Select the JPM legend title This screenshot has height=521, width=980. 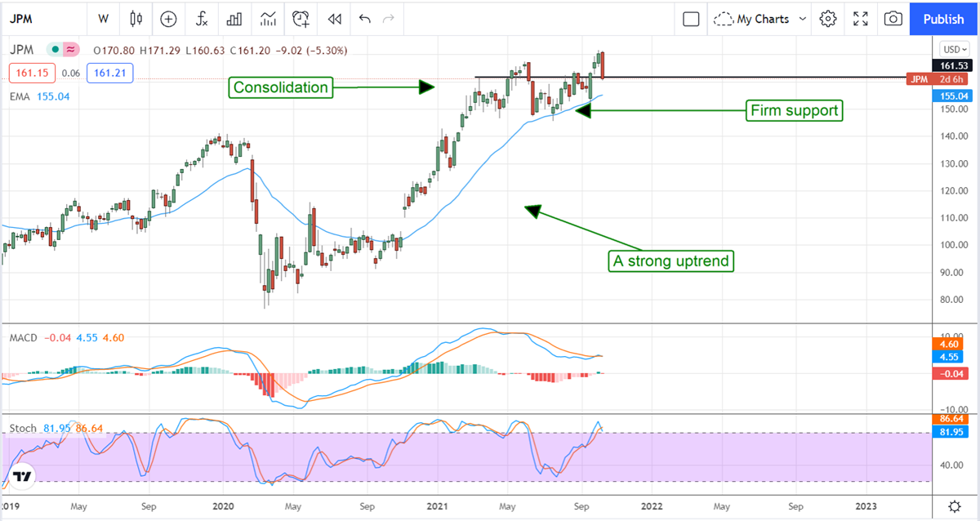pos(23,50)
